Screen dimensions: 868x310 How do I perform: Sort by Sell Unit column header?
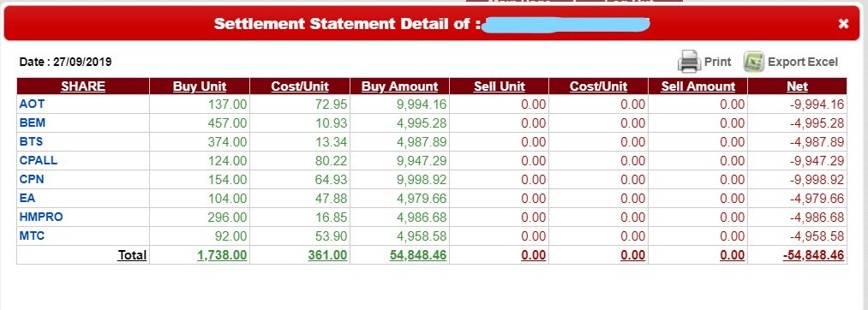(x=500, y=86)
